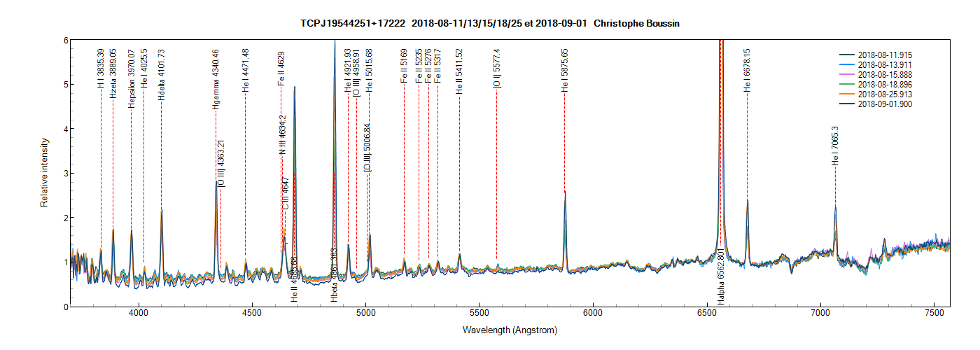Click the [O I] 5577.4 line label
Viewport: 980px width, 350px height.
coord(496,69)
